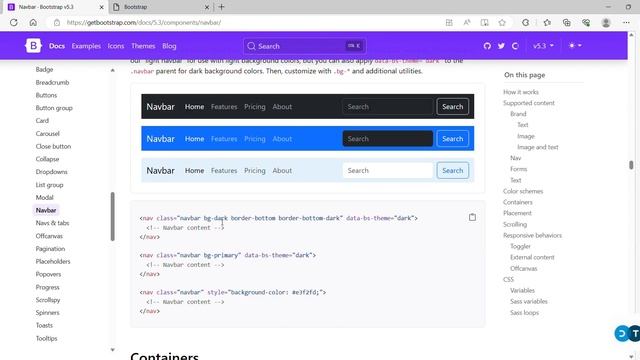The width and height of the screenshot is (640, 360).
Task: Open Breadcrumb in the sidebar
Action: tap(52, 82)
